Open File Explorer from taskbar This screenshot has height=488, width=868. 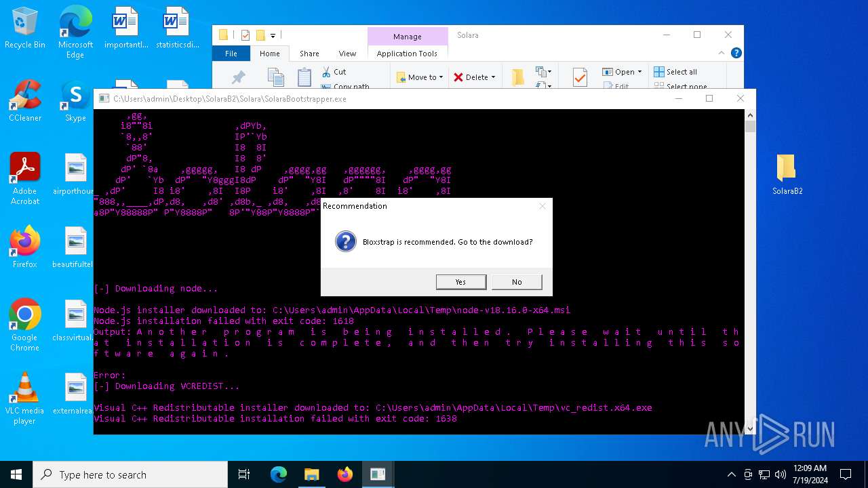(311, 474)
